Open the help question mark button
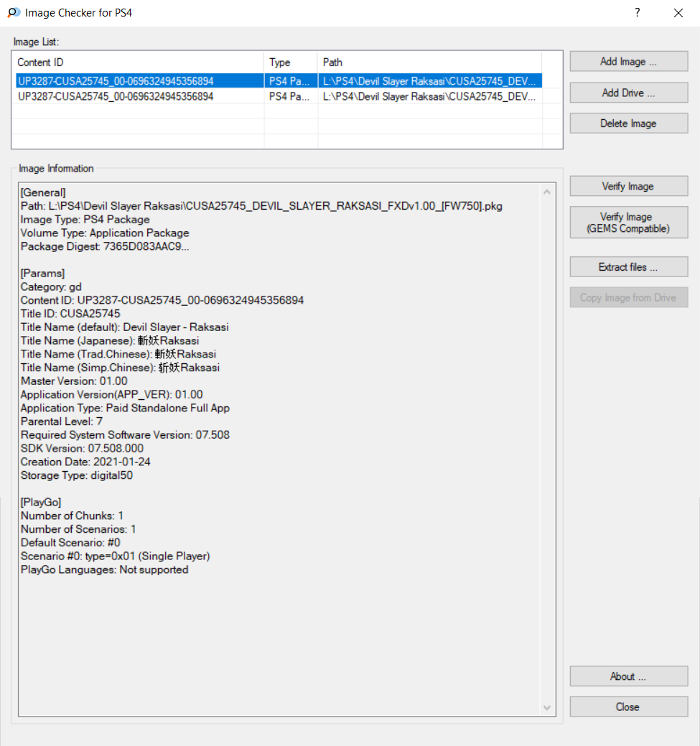700x746 pixels. click(638, 13)
